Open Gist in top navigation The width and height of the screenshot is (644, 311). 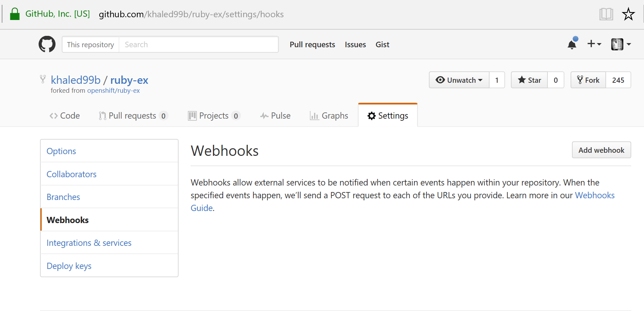[382, 44]
